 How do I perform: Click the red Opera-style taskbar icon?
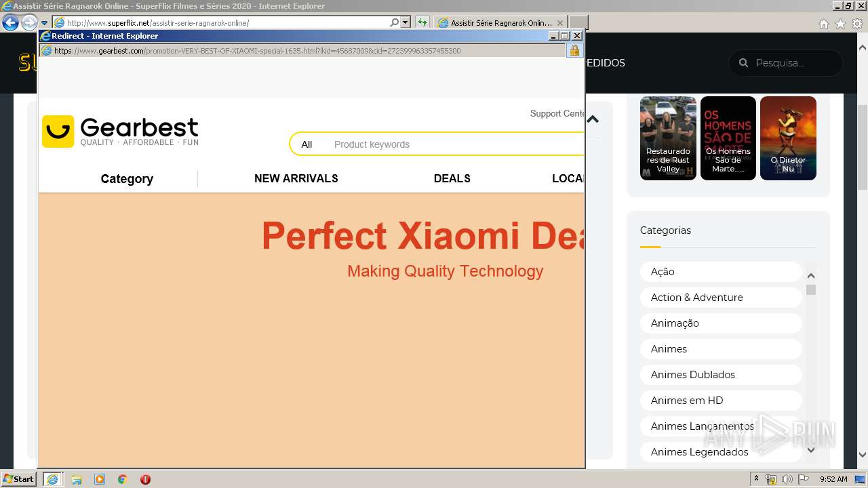tap(145, 479)
